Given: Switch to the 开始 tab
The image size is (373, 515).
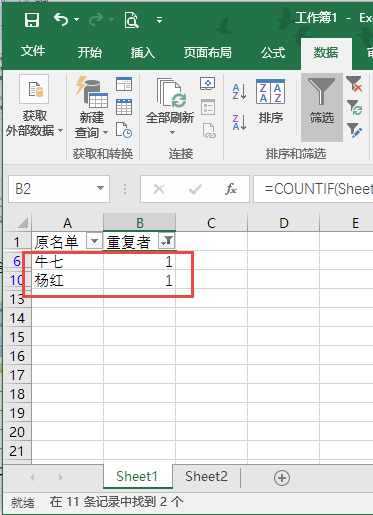Looking at the screenshot, I should pos(90,52).
